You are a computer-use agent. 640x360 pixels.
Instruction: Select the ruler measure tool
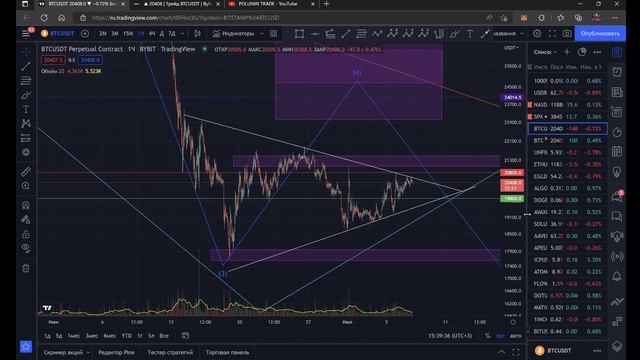tap(26, 171)
